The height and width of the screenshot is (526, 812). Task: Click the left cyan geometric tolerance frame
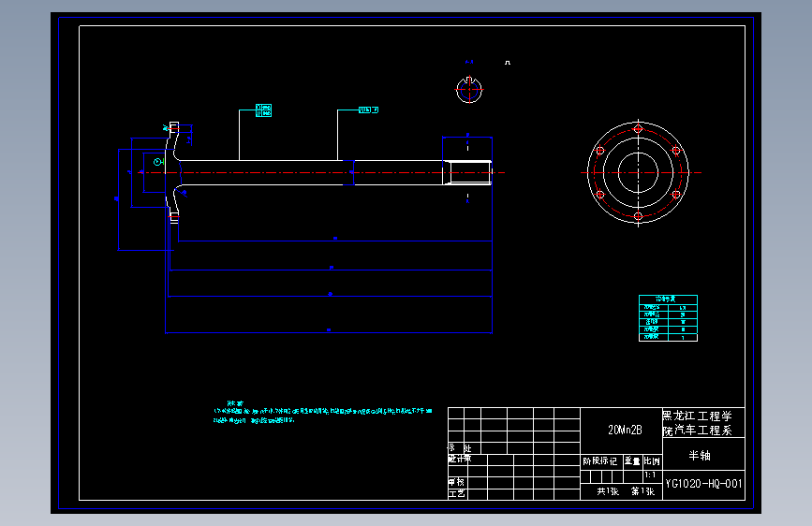(x=263, y=110)
